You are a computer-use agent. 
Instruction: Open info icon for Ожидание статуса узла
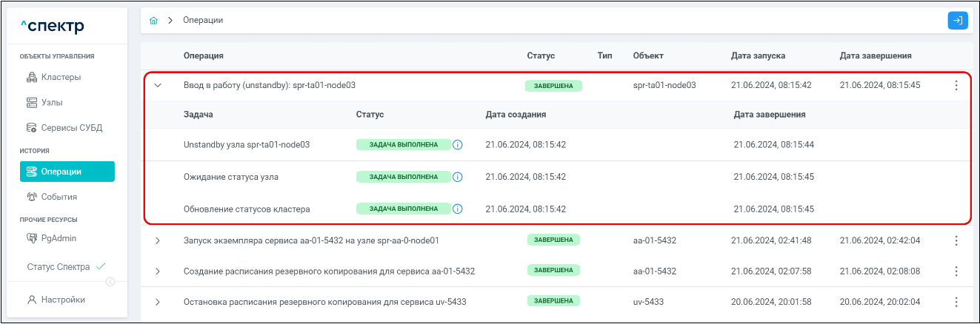click(457, 178)
